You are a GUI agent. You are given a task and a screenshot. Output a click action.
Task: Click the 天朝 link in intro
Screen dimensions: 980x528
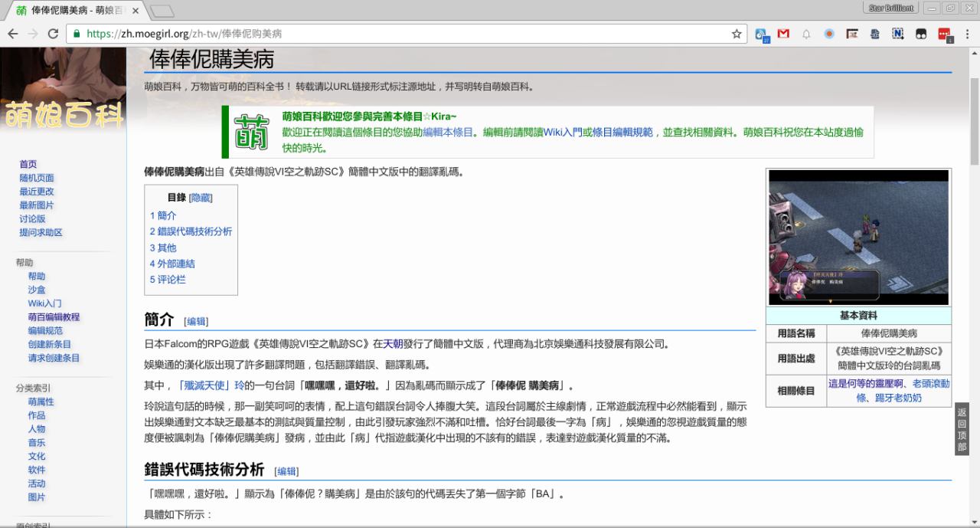point(392,344)
